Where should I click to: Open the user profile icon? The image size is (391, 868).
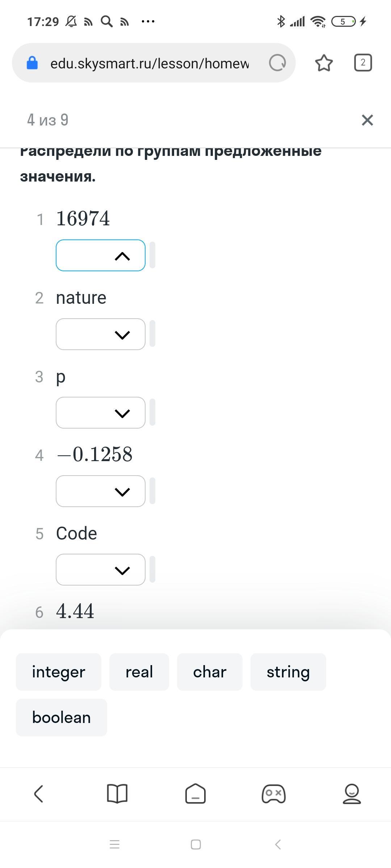coord(352,793)
